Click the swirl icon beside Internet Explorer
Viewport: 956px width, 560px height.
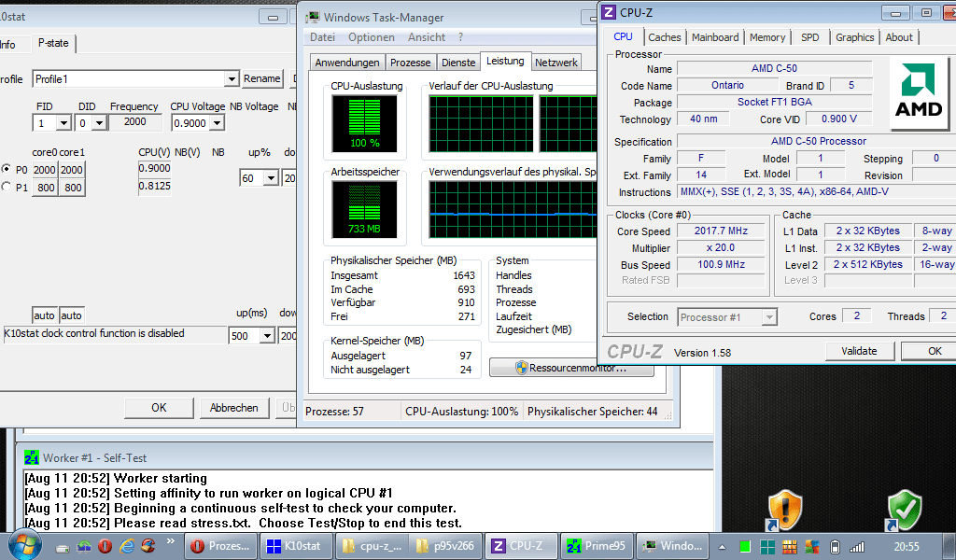click(x=148, y=545)
